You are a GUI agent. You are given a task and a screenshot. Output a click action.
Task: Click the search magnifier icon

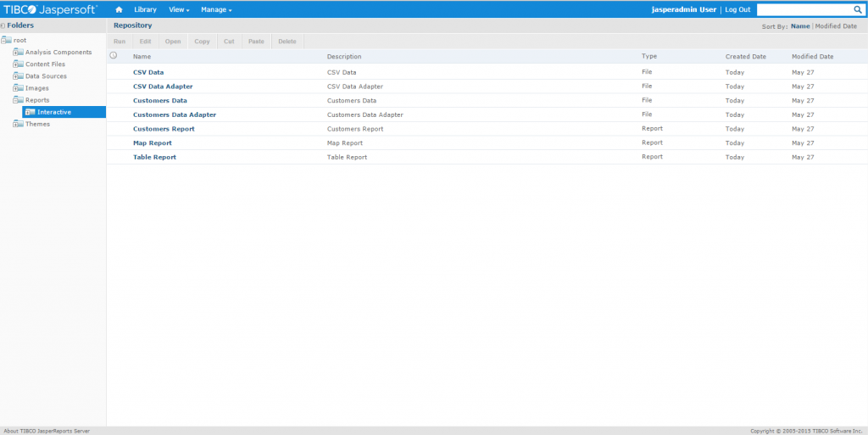(x=858, y=9)
